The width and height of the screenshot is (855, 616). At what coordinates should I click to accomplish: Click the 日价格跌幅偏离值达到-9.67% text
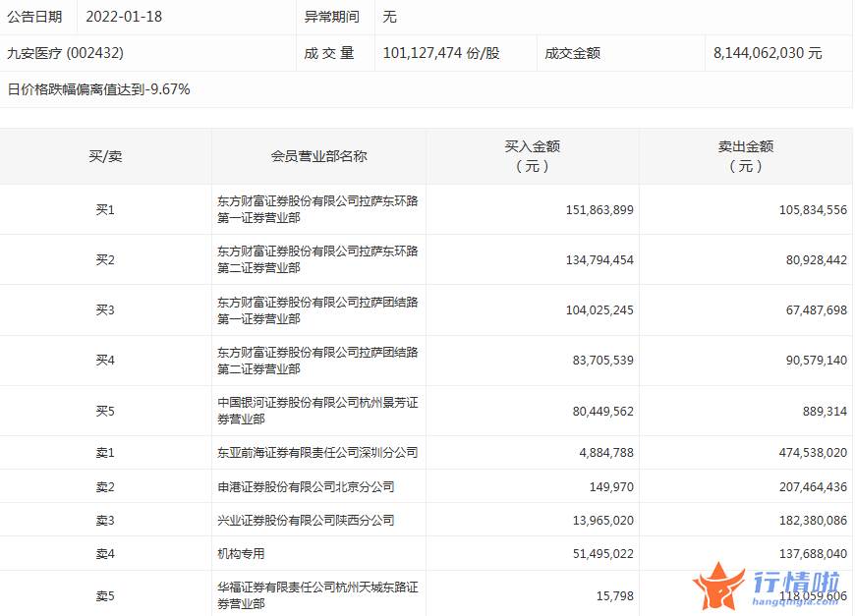(98, 89)
